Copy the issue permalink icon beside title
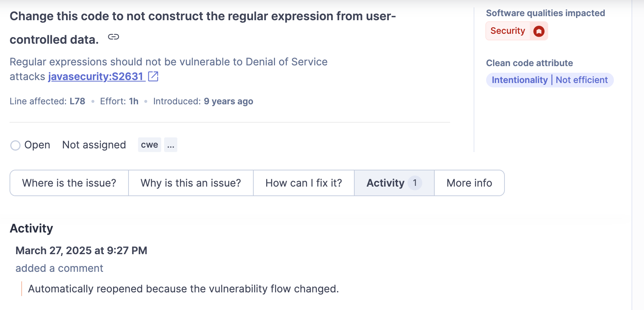The height and width of the screenshot is (310, 644). point(113,37)
